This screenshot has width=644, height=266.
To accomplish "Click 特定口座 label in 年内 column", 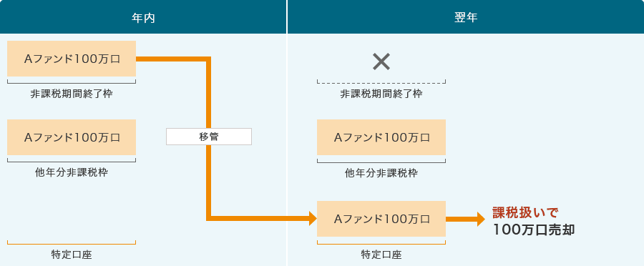I will tap(72, 255).
